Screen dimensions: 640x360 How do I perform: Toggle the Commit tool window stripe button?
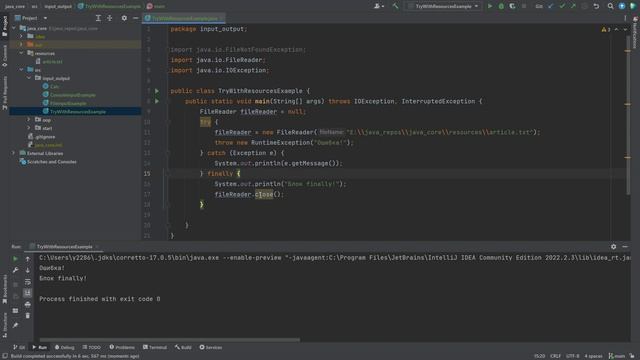4,56
